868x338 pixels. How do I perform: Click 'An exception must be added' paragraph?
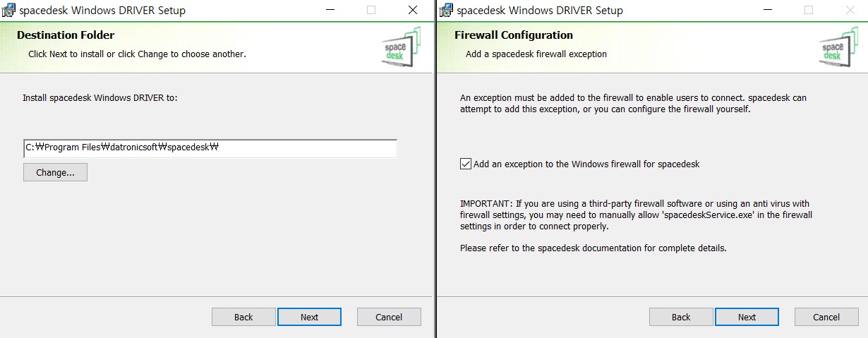[x=633, y=104]
